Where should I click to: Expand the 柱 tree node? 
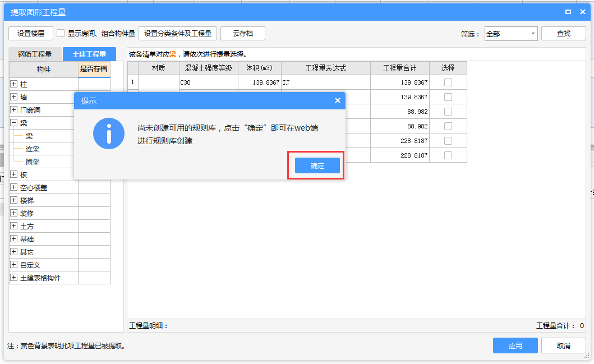click(x=14, y=84)
